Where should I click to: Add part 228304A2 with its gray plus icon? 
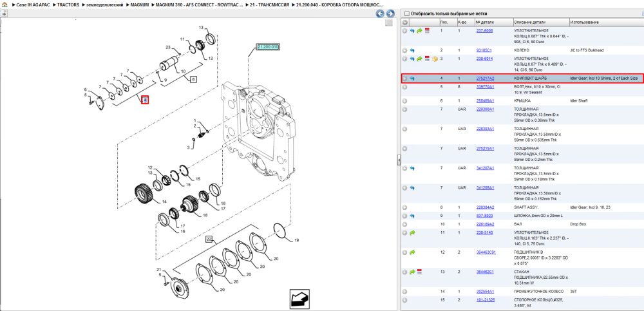(x=405, y=207)
